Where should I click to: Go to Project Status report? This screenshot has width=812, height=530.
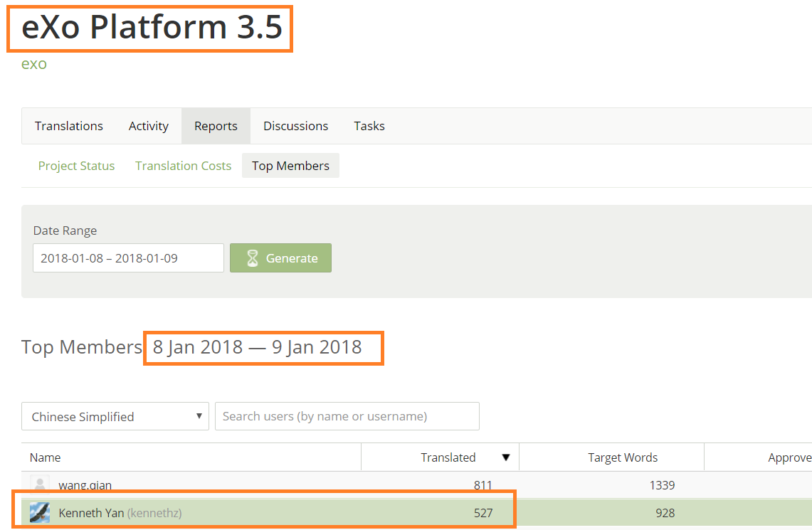click(x=77, y=166)
